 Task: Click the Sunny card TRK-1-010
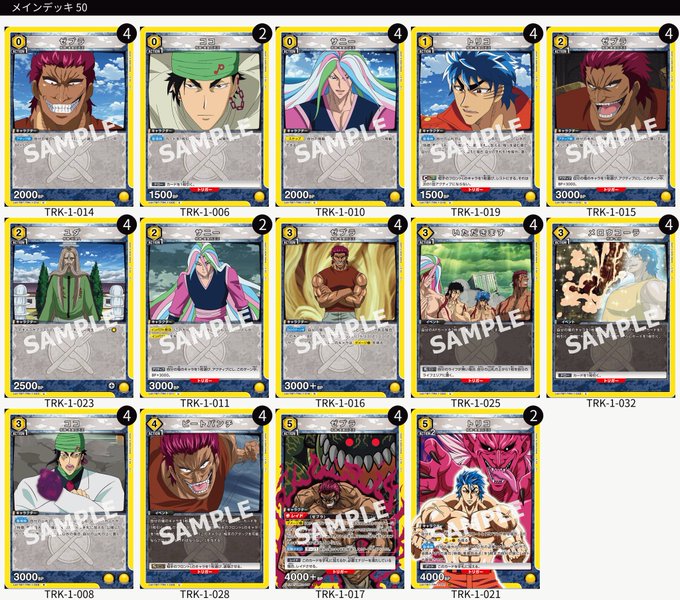(x=340, y=117)
